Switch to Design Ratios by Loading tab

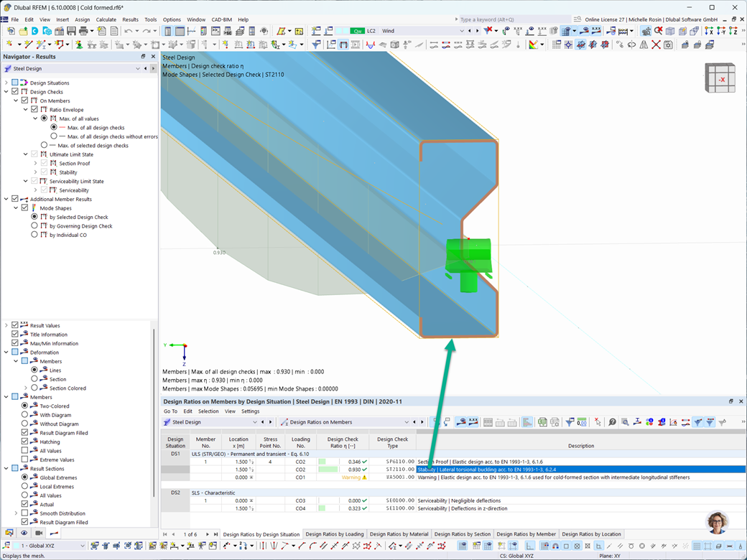[335, 534]
